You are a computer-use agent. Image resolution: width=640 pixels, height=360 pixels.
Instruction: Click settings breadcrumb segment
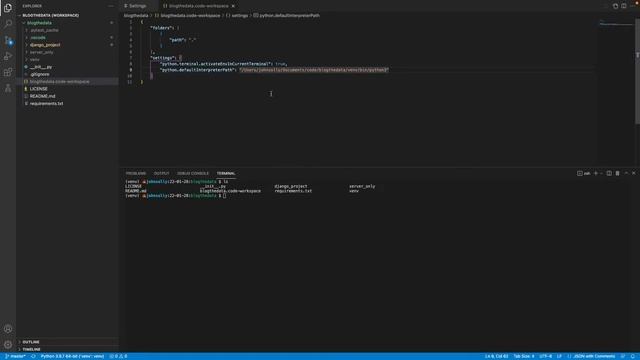(240, 16)
